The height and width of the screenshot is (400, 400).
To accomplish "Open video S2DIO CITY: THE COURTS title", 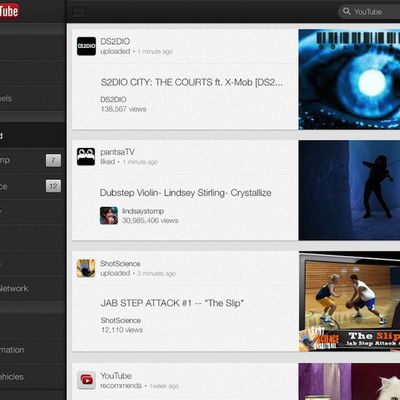I will coord(192,82).
